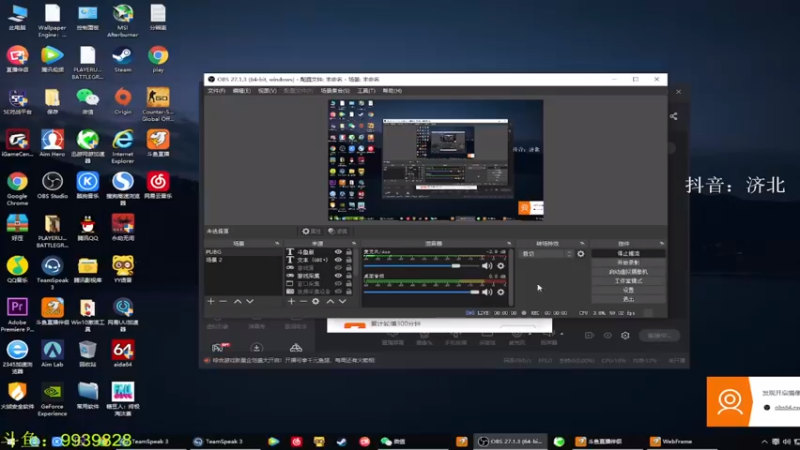Open MSI Afterburner desktop icon

122,20
